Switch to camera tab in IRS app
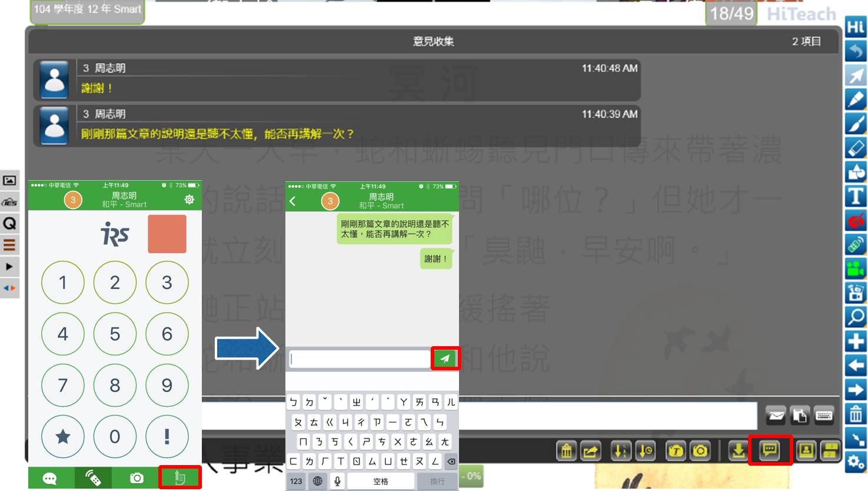Viewport: 868px width, 491px height. tap(137, 478)
